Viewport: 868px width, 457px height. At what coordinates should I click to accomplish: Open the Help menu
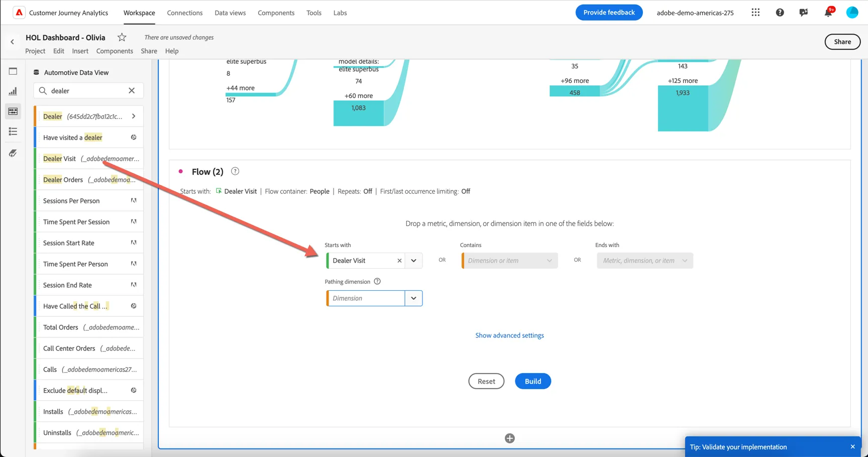(x=172, y=51)
